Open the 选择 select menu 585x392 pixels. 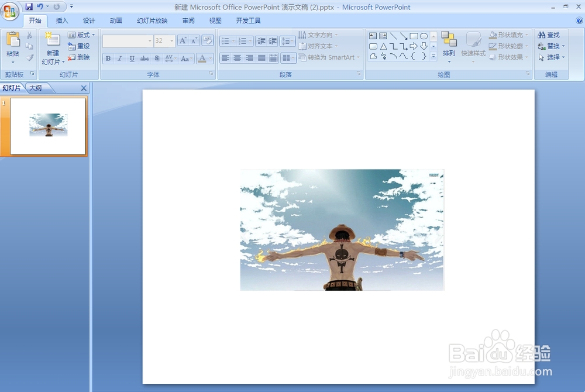(x=552, y=57)
